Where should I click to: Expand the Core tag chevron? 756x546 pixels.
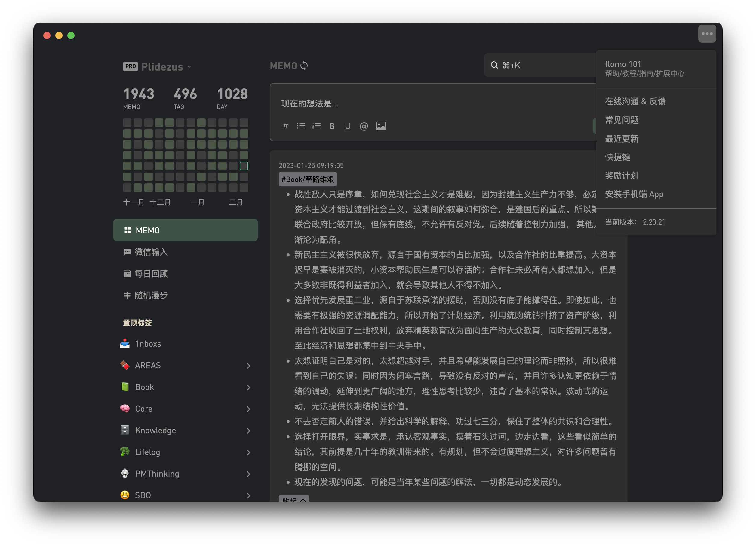pos(248,409)
